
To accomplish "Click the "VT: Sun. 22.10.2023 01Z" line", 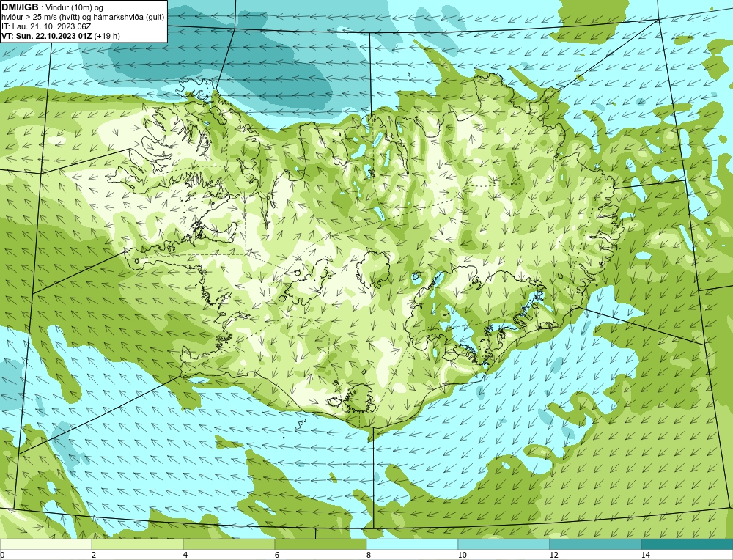I will point(47,35).
